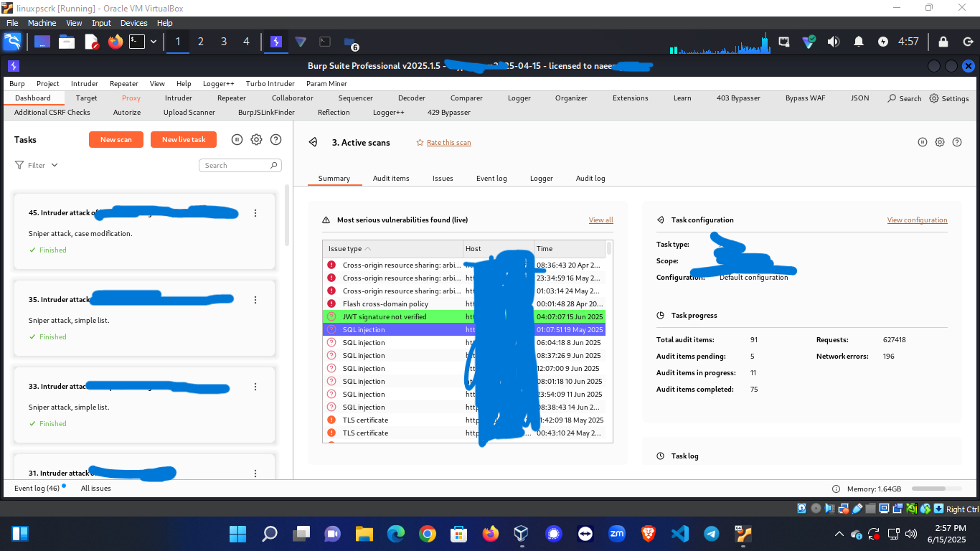The height and width of the screenshot is (551, 980).
Task: Open the 403 Bypasser tab
Action: 738,98
